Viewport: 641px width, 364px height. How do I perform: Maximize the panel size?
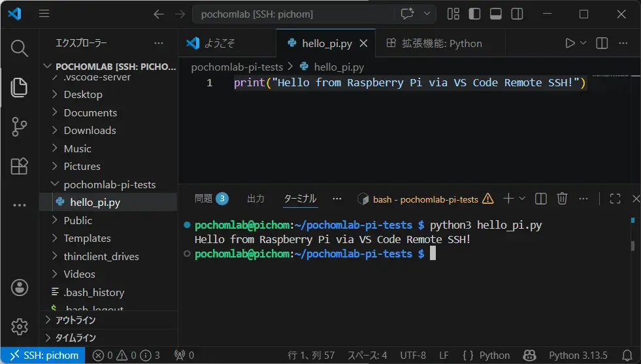point(616,199)
